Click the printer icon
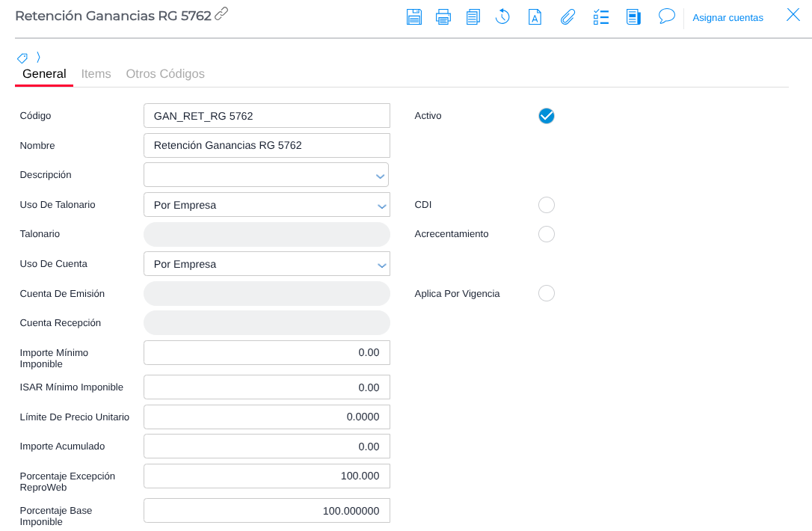This screenshot has width=812, height=531. click(x=443, y=16)
